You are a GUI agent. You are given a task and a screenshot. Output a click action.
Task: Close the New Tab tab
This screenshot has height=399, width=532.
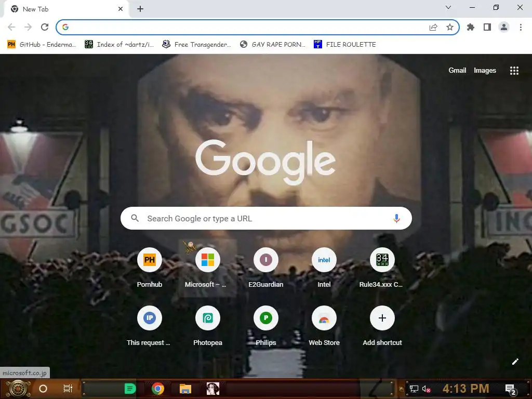point(121,9)
